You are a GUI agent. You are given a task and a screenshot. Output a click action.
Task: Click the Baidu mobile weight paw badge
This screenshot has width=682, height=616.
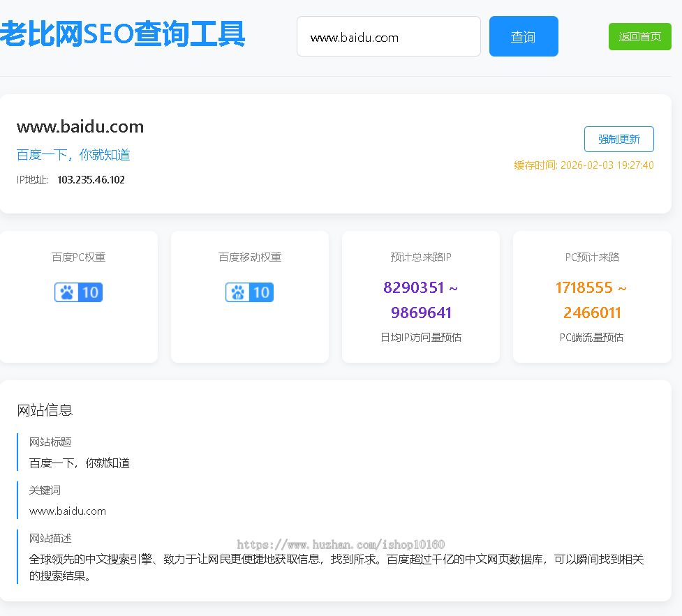pyautogui.click(x=249, y=292)
